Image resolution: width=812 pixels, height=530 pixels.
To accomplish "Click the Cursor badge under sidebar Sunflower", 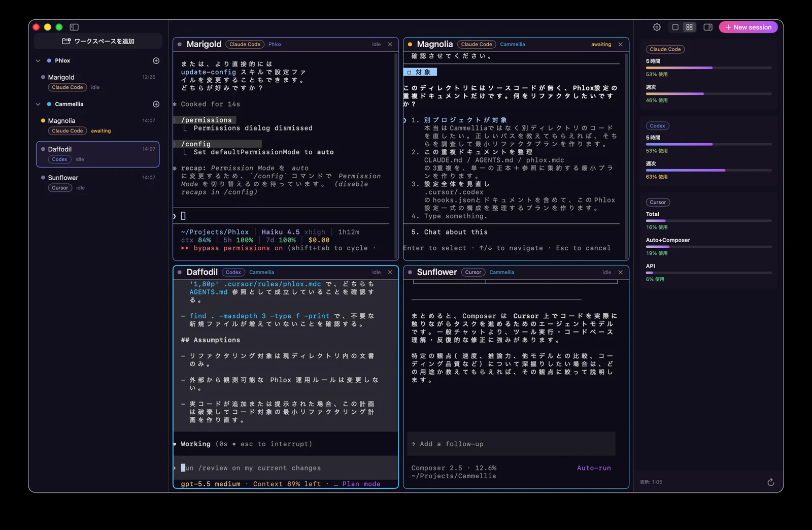I will [60, 188].
